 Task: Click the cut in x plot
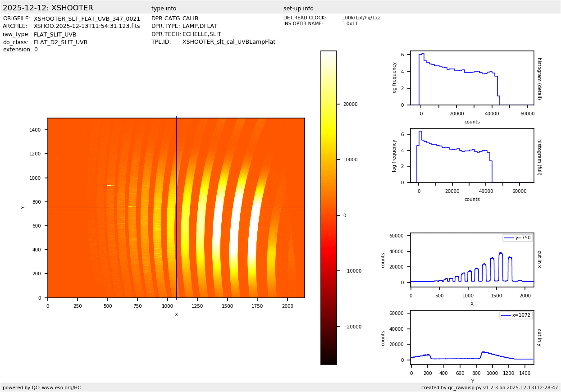point(472,260)
